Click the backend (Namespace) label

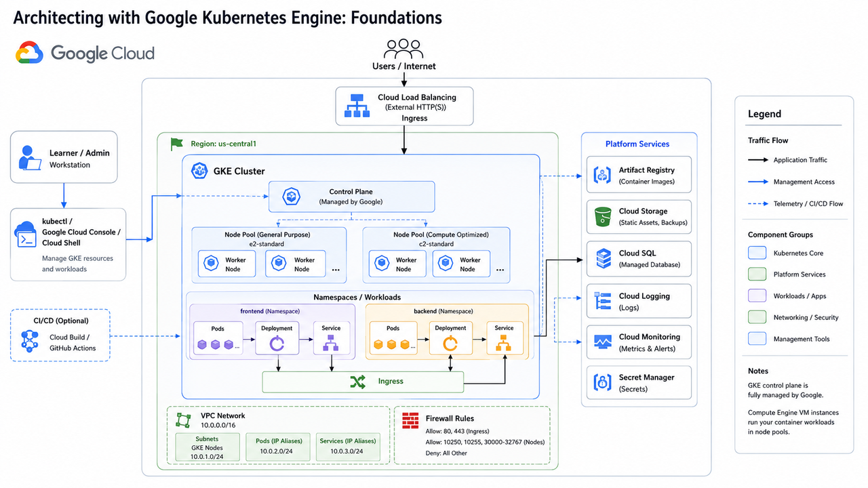point(444,310)
